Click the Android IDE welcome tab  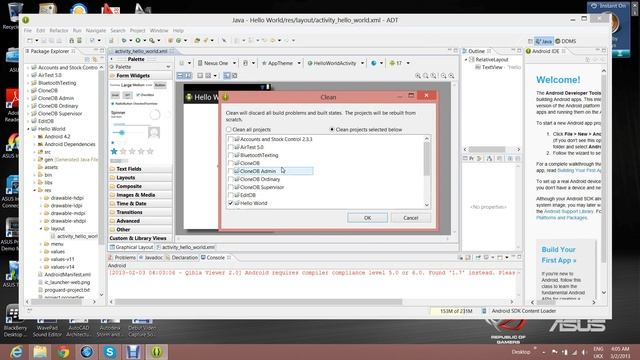coord(545,51)
